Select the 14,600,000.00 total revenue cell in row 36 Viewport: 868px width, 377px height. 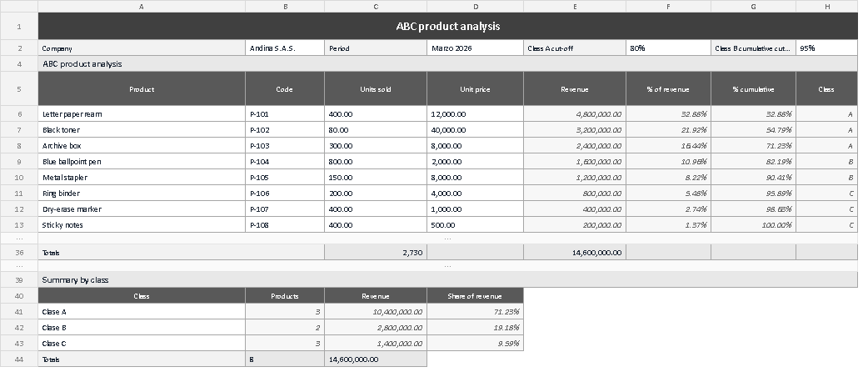click(x=575, y=252)
